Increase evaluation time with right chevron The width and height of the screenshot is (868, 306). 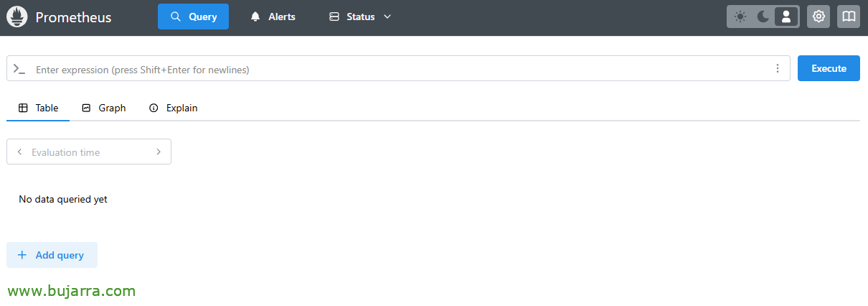[159, 152]
